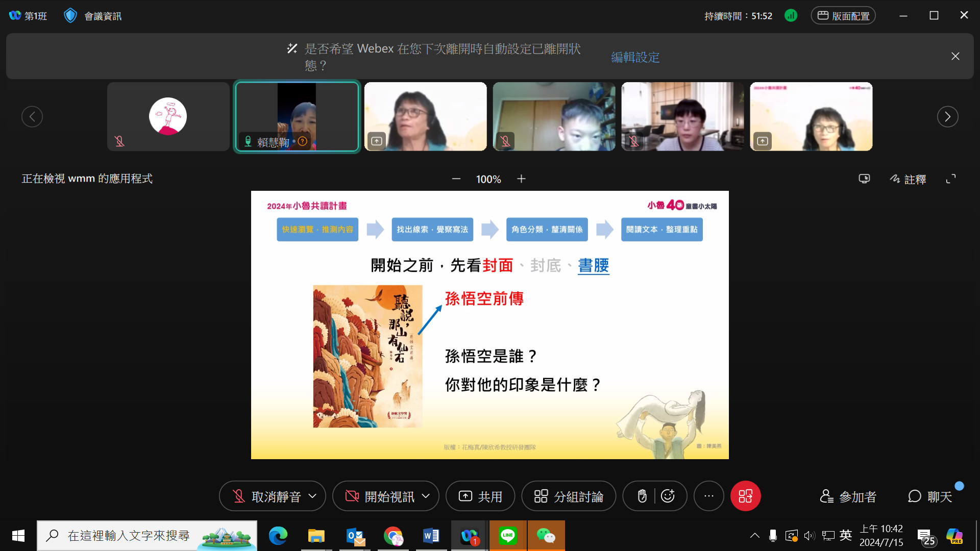Click the 第1班 Webex title icon
980x551 pixels.
click(15, 16)
